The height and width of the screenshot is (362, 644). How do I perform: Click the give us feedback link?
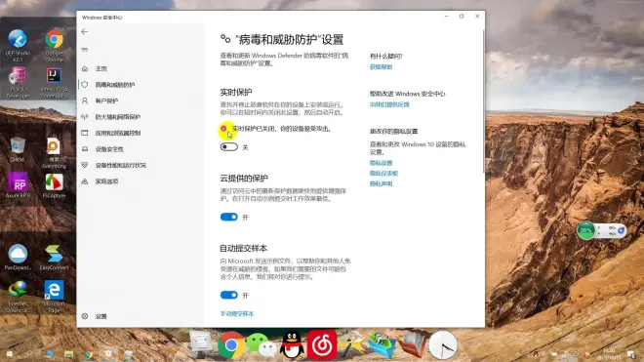(389, 104)
